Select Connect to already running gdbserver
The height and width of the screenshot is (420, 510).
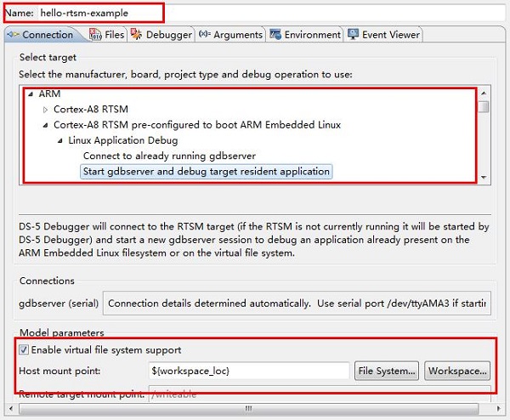click(169, 156)
